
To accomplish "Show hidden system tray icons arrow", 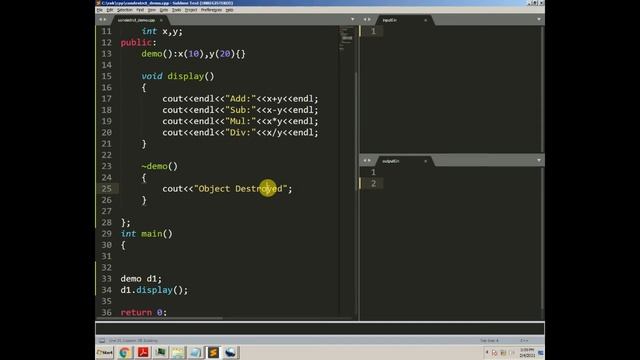I will click(x=487, y=352).
